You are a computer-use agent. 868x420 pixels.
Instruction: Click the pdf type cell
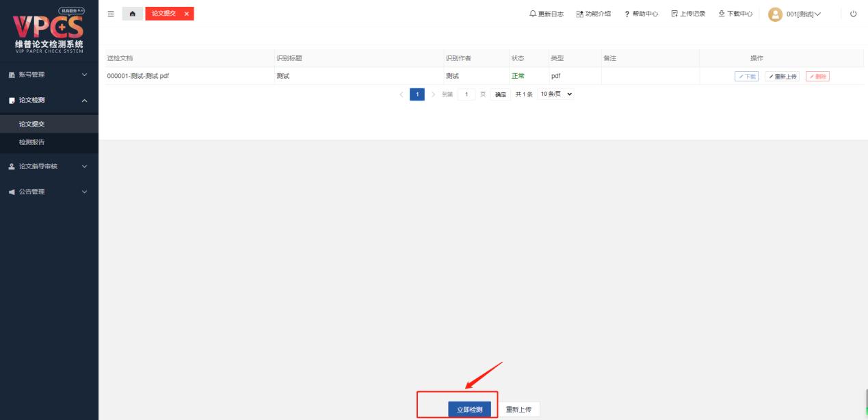[555, 76]
